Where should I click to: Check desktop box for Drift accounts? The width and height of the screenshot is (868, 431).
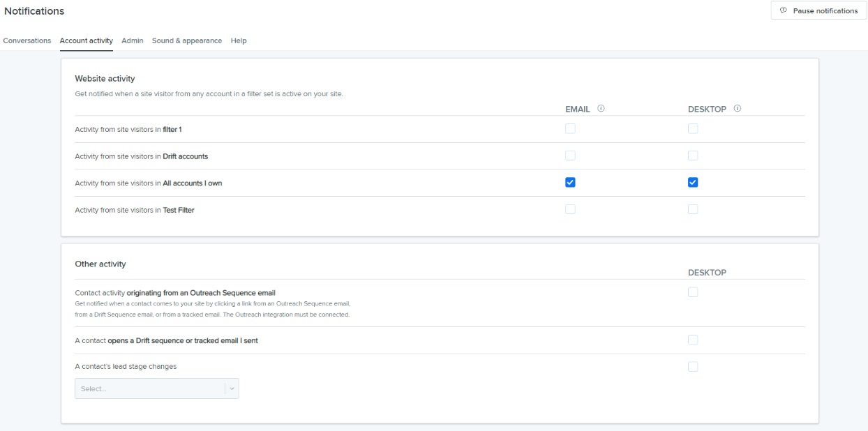coord(693,156)
